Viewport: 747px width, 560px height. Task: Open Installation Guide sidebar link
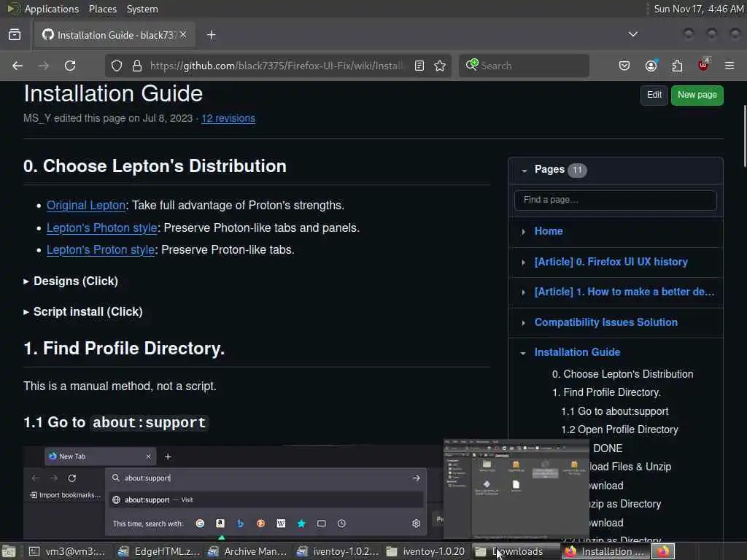577,352
